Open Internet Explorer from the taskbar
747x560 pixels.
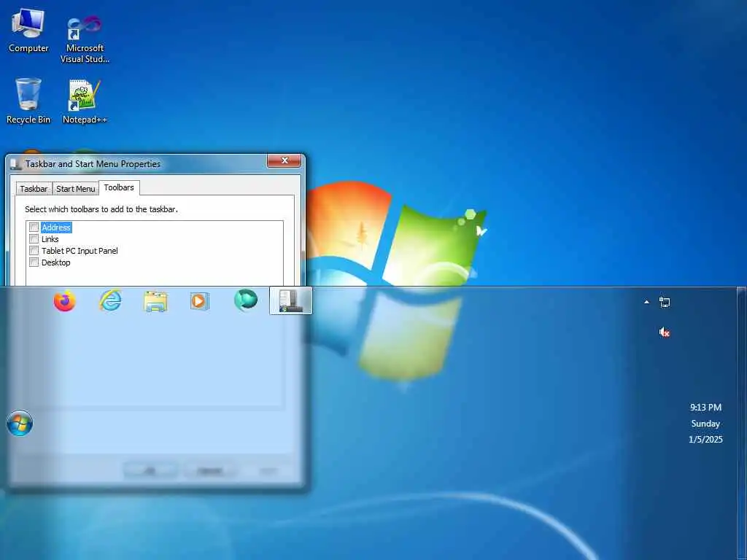point(110,301)
